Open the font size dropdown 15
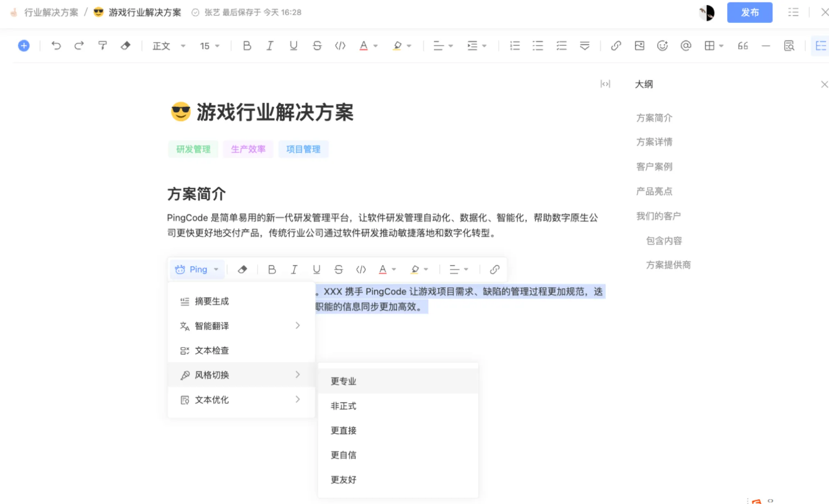 [x=210, y=46]
